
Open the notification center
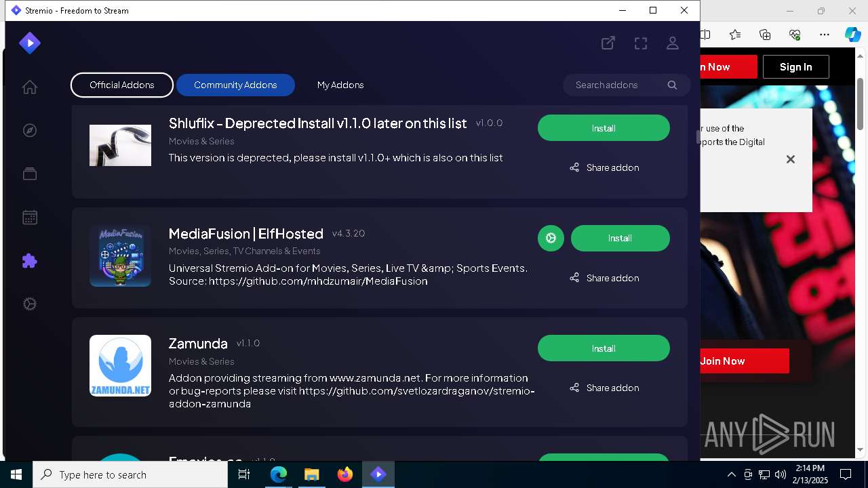[x=846, y=474]
